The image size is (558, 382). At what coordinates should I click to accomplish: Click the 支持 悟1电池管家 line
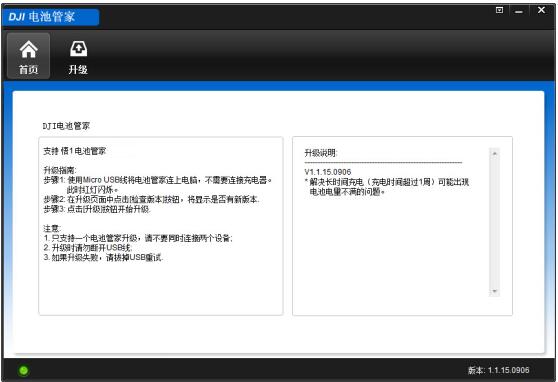(x=75, y=151)
